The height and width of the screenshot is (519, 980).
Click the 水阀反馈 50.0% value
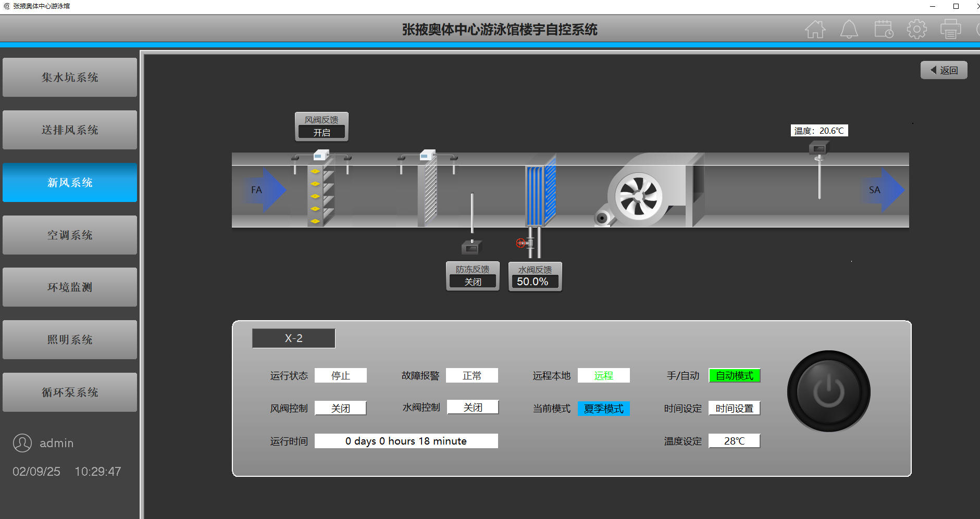[534, 282]
